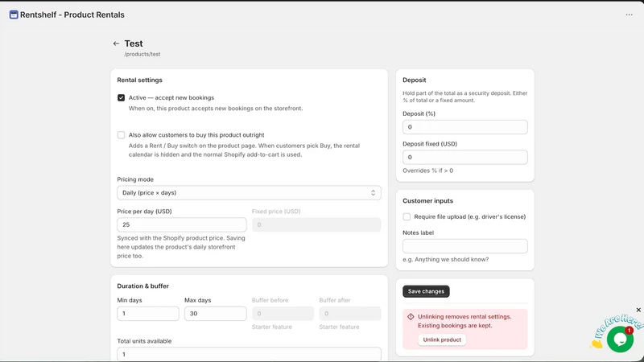644x362 pixels.
Task: Click the Min days field
Action: 148,314
